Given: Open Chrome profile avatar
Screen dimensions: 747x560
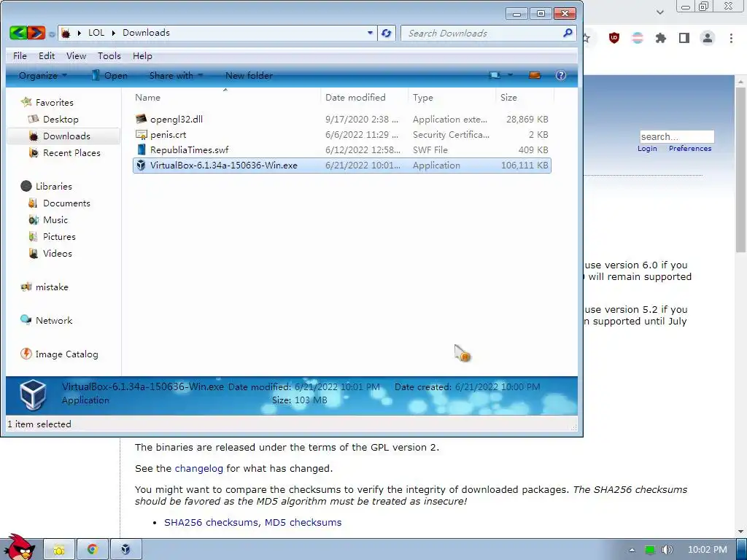Looking at the screenshot, I should click(708, 38).
